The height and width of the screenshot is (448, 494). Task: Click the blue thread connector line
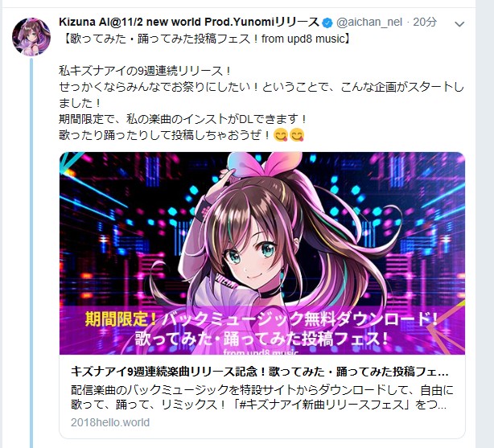(31, 253)
